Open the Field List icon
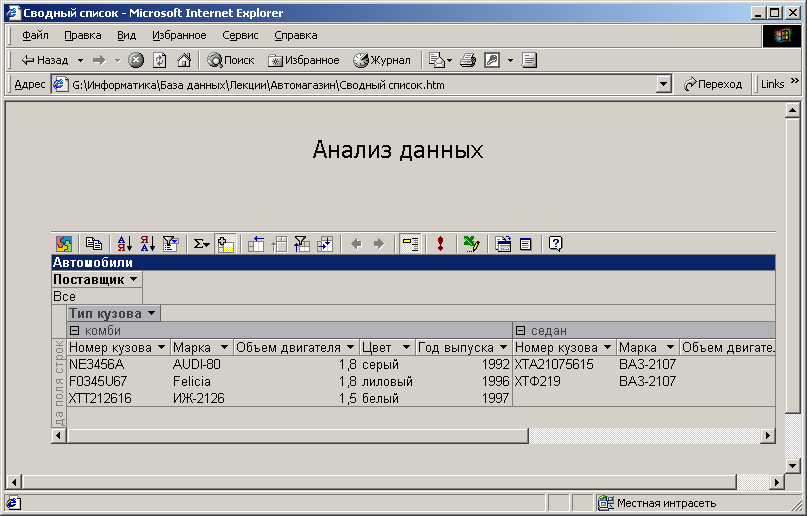The image size is (807, 516). [x=525, y=243]
